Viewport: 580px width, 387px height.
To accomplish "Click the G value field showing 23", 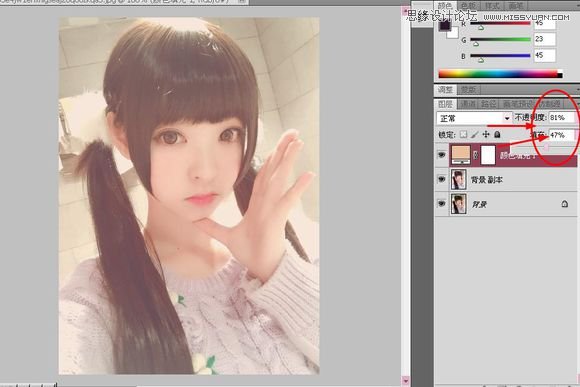I will [x=544, y=39].
